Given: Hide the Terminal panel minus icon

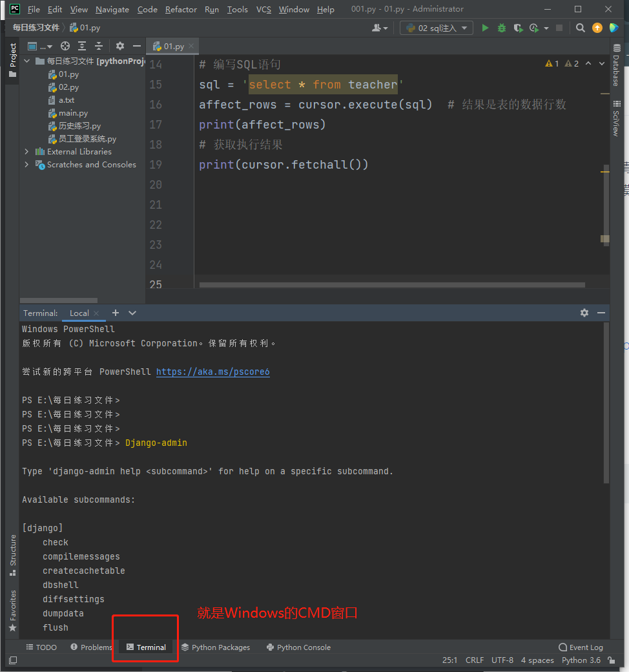Looking at the screenshot, I should pyautogui.click(x=601, y=313).
